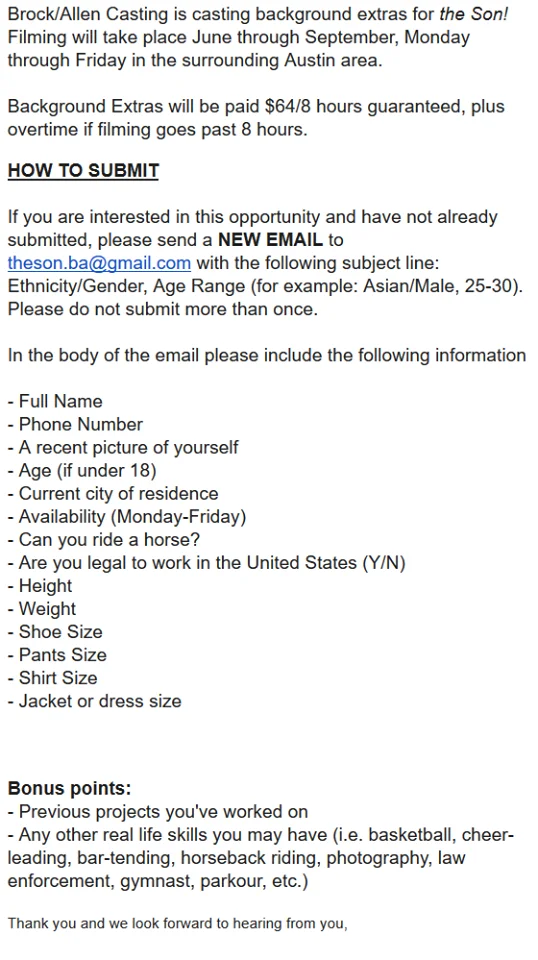538x960 pixels.
Task: Select the 'Pants Size' list item
Action: [x=57, y=655]
